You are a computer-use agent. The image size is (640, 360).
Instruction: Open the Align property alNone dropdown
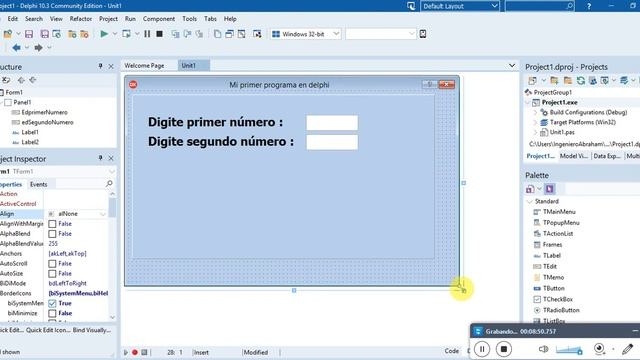102,214
